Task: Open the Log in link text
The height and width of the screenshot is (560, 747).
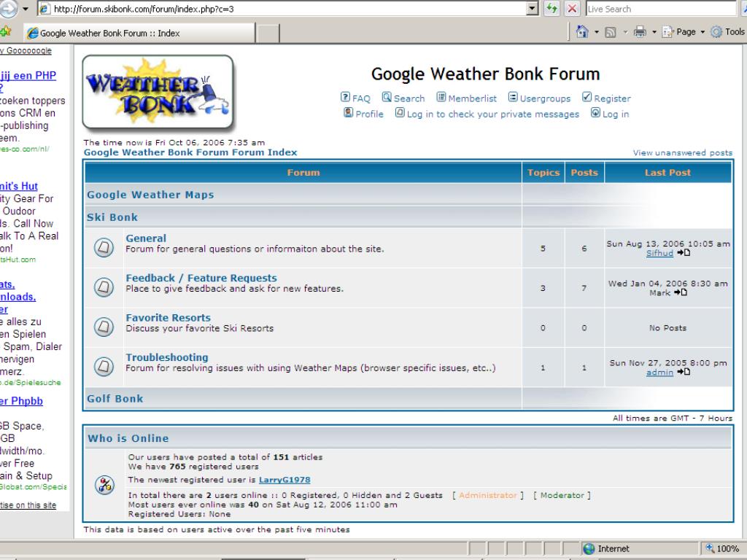Action: click(x=616, y=114)
